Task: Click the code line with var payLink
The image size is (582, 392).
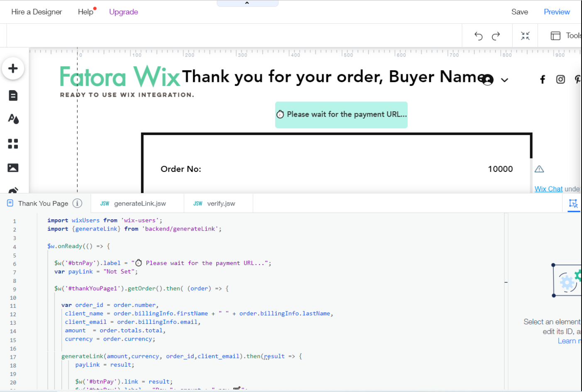Action: point(96,272)
